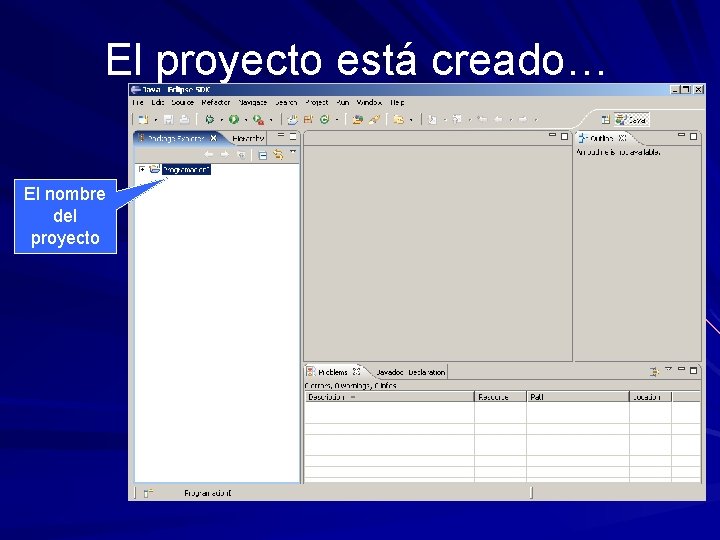Switch to the Package Explorer tab

point(175,138)
